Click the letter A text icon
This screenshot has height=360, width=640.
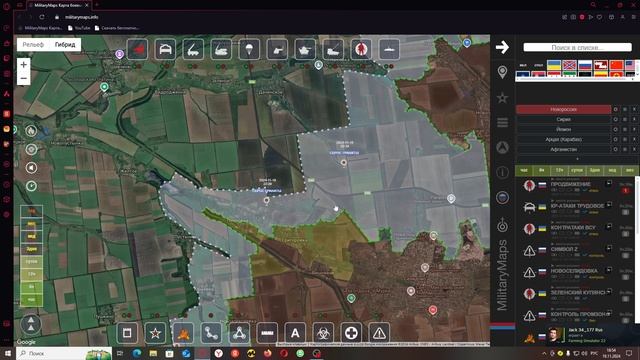[x=295, y=333]
